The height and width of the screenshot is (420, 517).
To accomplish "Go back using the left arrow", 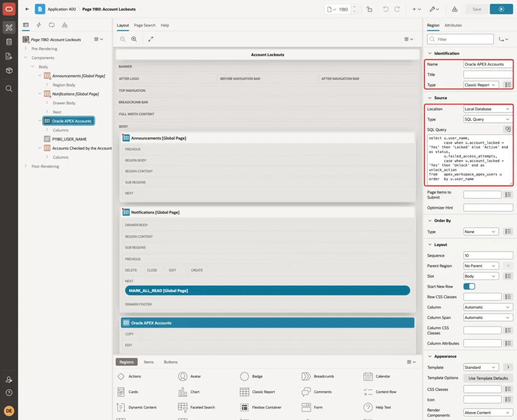I will pos(27,9).
